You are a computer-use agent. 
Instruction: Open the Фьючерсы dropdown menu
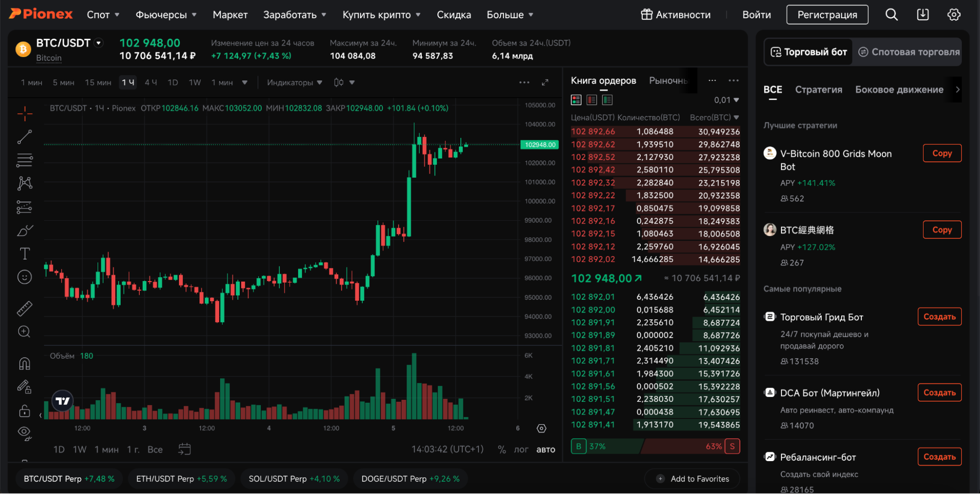pyautogui.click(x=166, y=15)
